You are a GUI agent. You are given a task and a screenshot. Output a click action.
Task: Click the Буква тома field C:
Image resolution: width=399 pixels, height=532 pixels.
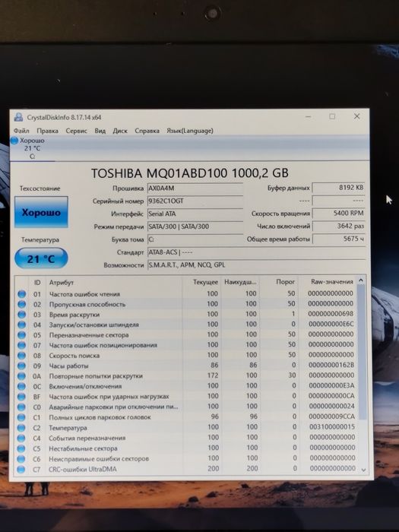pos(195,239)
